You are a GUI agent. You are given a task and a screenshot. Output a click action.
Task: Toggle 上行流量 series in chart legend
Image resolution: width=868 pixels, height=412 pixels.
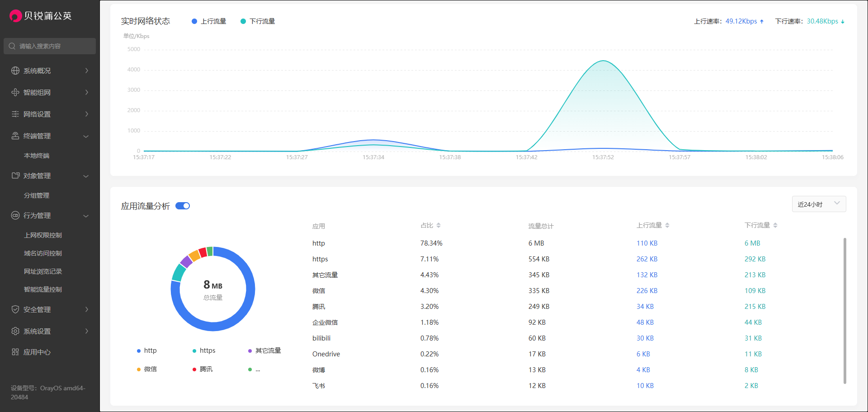[x=209, y=21]
